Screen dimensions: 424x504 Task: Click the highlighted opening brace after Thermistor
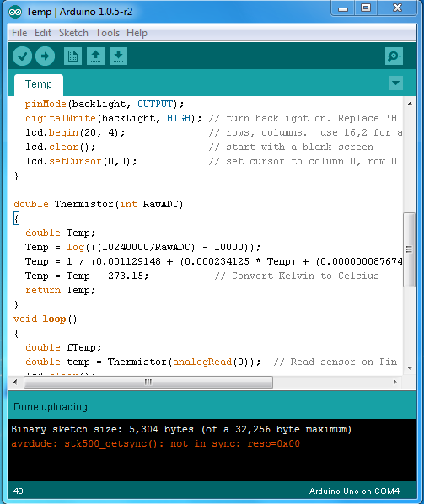(16, 218)
